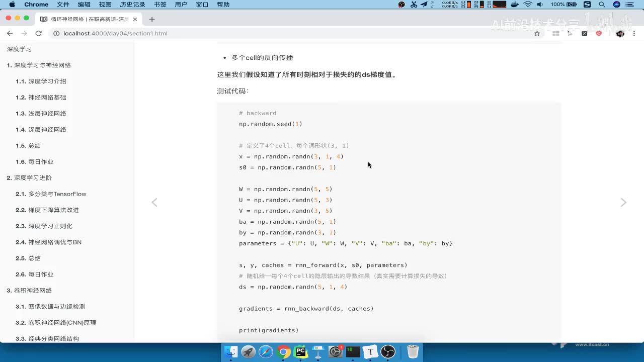644x362 pixels.
Task: Open section 2.2. 梯度下降算法改进
Action: (47, 210)
